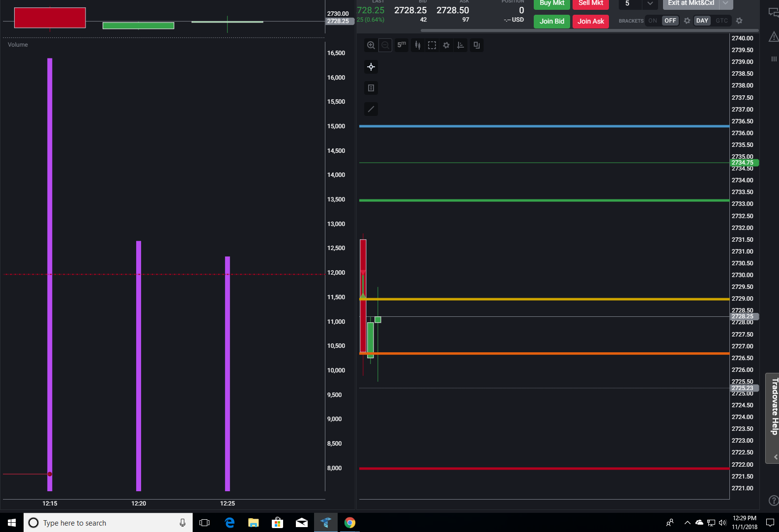Select DAY time-in-force option
779x532 pixels.
(702, 21)
